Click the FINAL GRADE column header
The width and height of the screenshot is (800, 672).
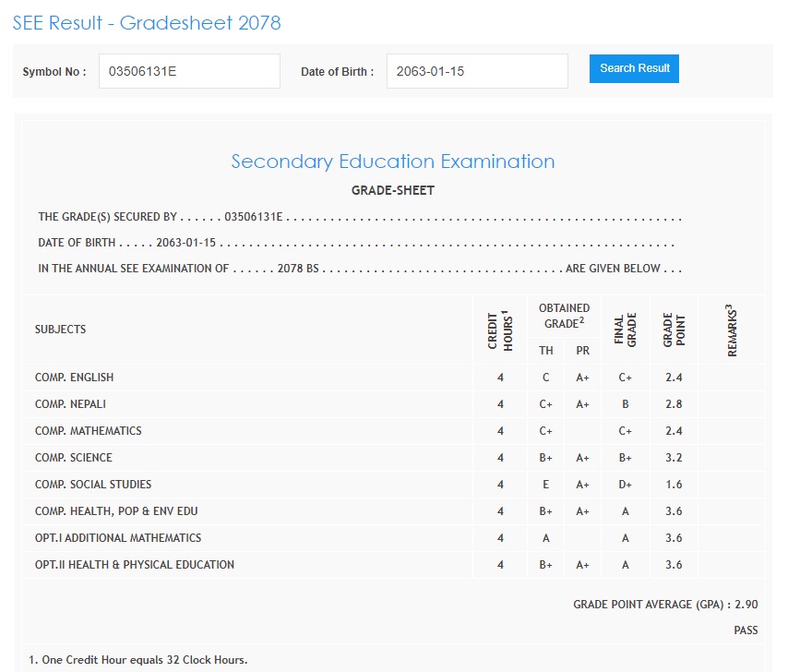tap(626, 330)
